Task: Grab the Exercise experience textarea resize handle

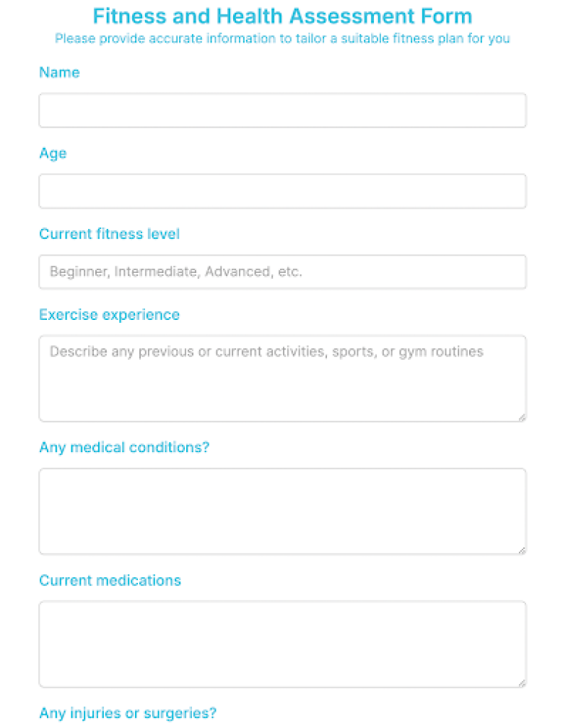Action: tap(522, 417)
